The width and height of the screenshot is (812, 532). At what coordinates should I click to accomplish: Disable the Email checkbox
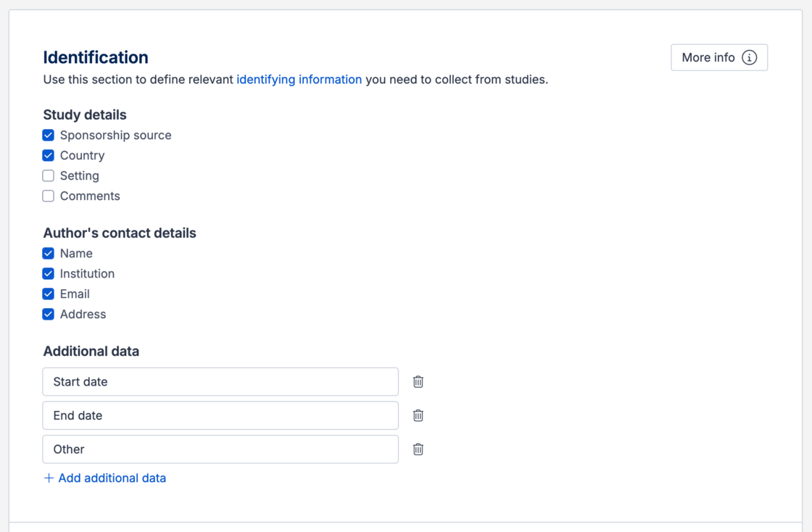(x=48, y=294)
